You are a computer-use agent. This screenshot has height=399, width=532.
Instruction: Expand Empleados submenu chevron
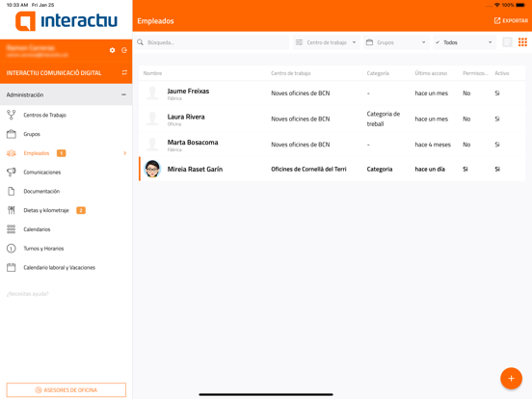(125, 153)
